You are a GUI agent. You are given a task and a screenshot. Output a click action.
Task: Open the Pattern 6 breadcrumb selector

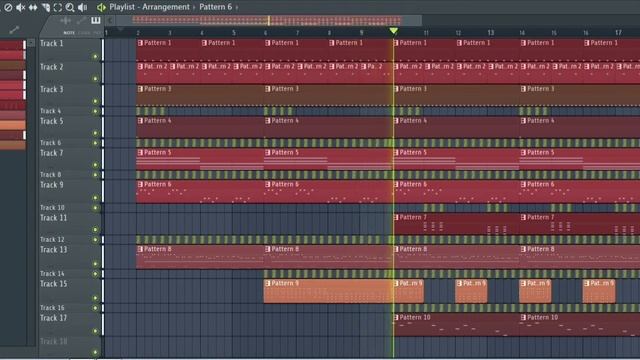(216, 7)
